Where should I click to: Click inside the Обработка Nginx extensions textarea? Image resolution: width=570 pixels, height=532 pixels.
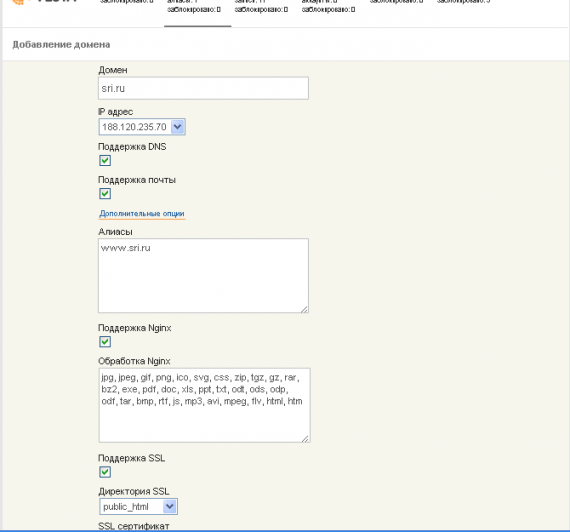204,405
